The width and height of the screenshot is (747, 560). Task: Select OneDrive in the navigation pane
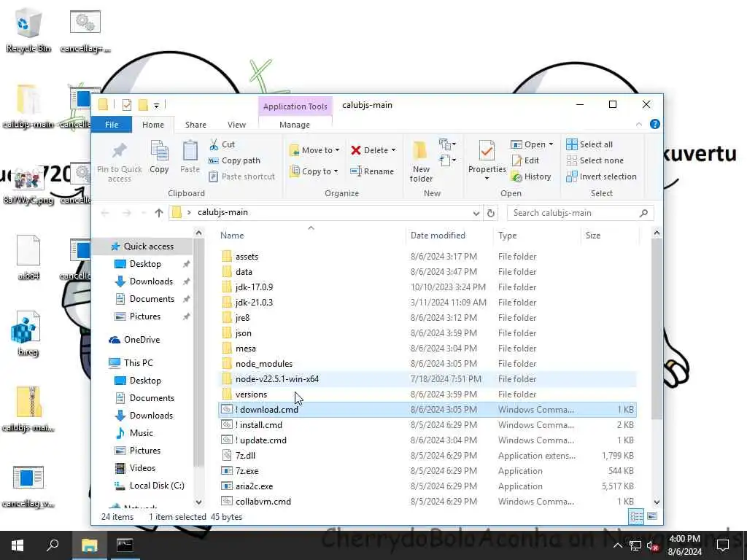(142, 340)
